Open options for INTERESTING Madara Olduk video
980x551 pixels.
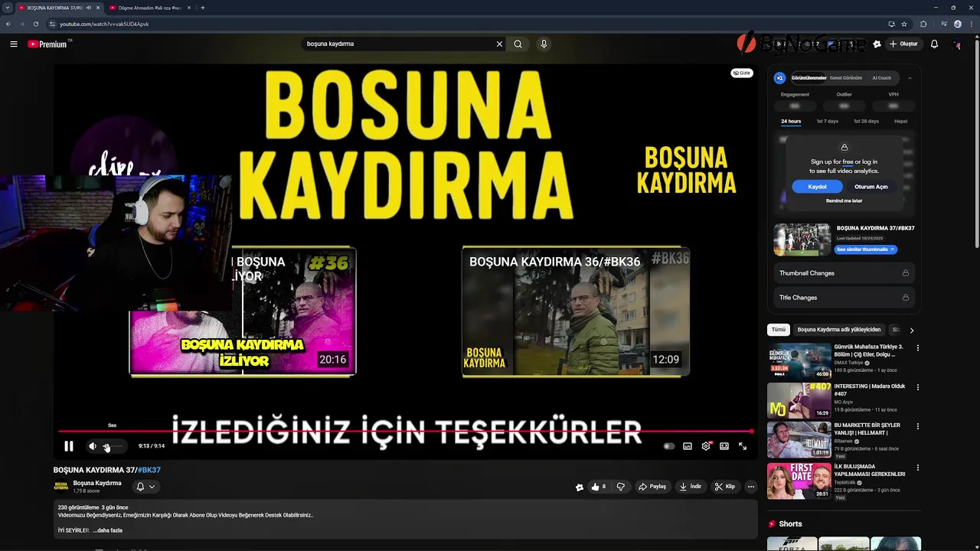click(917, 387)
